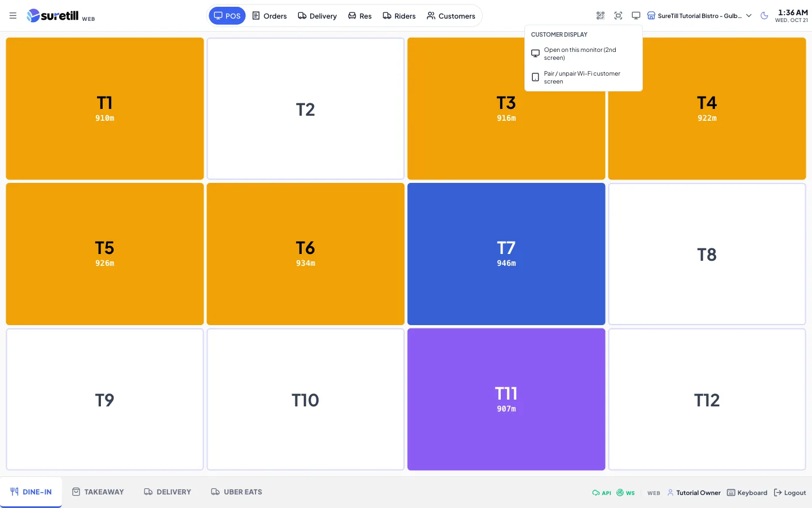Expand the SureTill Tutorial Bistro store dropdown
The image size is (812, 508).
(x=699, y=16)
